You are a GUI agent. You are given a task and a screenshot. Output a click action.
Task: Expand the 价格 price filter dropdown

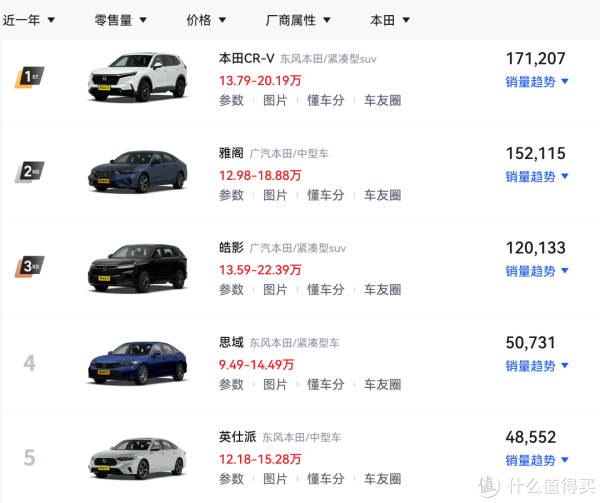click(206, 20)
